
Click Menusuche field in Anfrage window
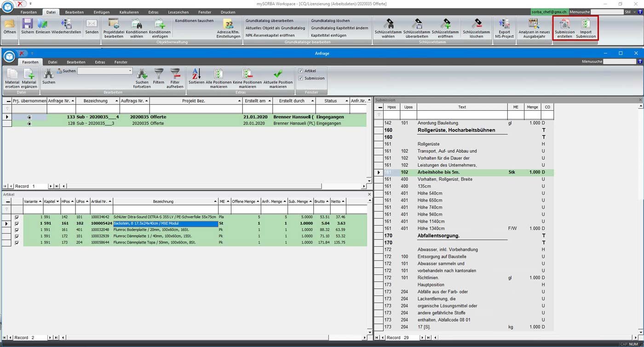[x=620, y=62]
